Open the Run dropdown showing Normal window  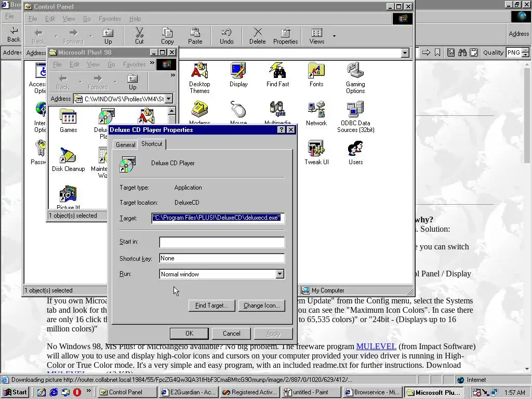280,274
